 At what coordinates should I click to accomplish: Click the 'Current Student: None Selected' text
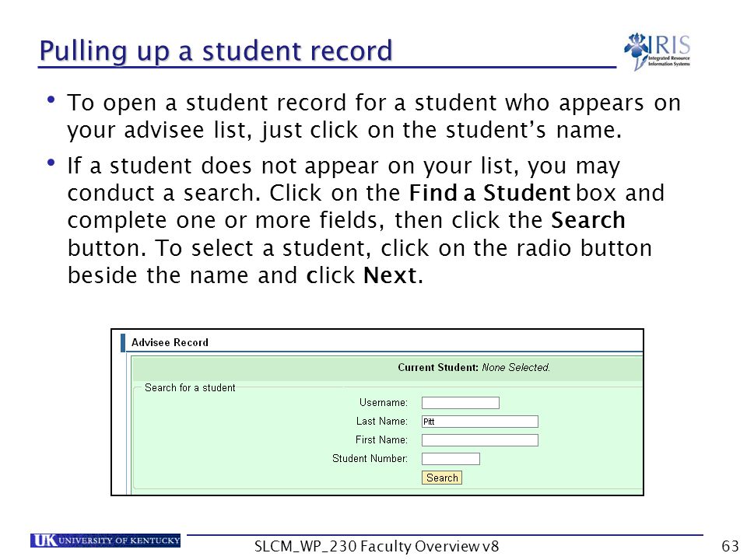tap(474, 368)
